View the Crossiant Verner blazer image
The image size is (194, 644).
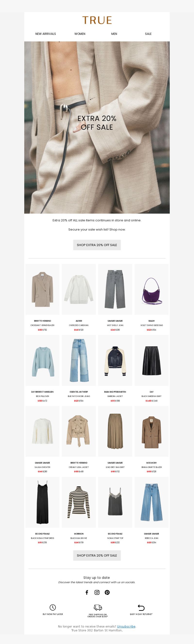(x=42, y=289)
